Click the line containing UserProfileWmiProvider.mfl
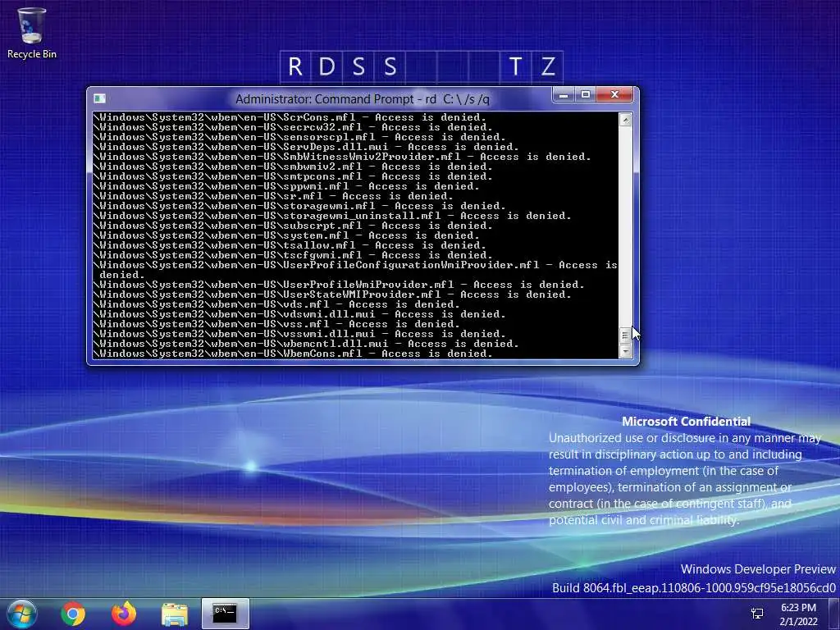Screen dimensions: 840x630 (x=339, y=285)
